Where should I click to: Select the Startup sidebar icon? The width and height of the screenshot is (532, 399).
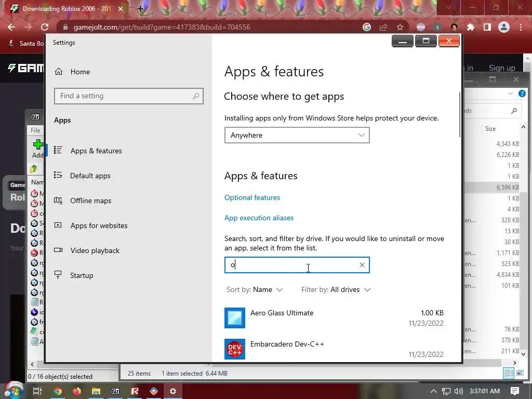(58, 275)
